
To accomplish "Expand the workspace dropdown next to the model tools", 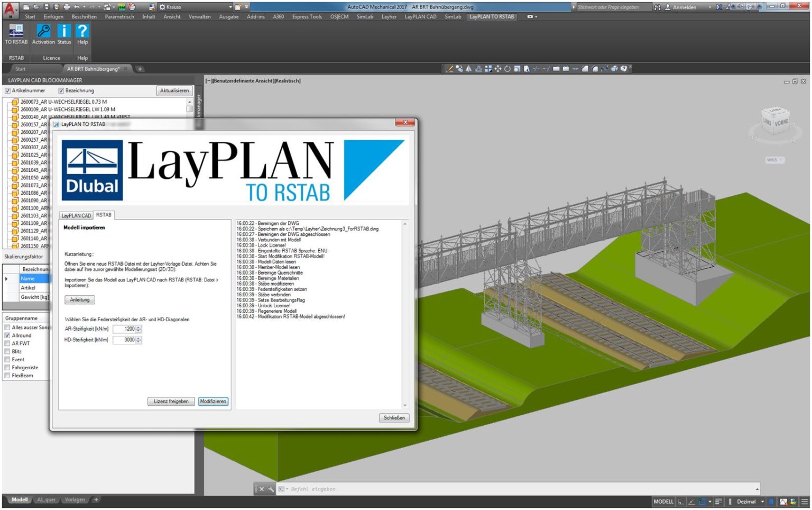I will point(710,502).
